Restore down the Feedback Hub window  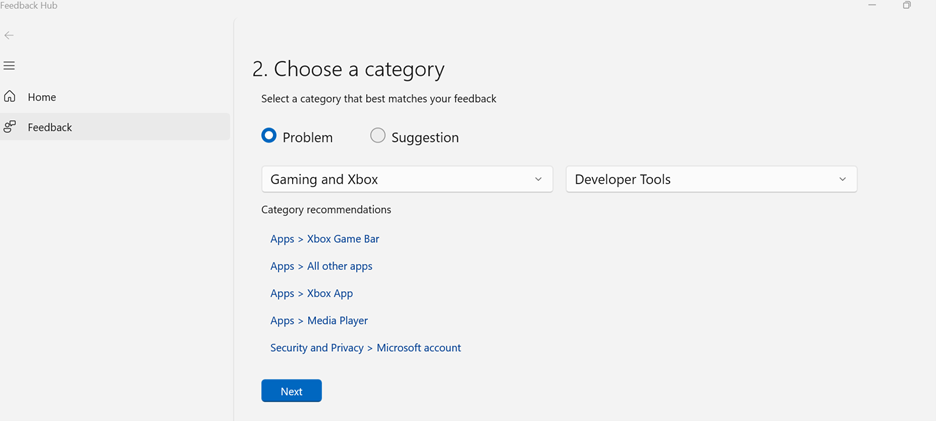coord(907,5)
